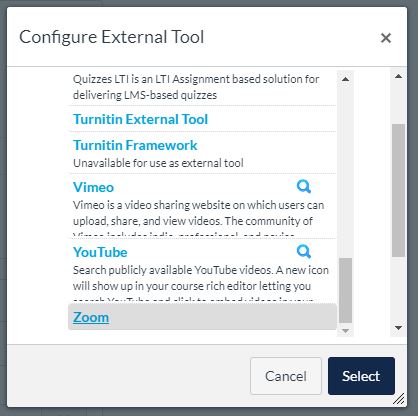
Task: Click the Vimeo description paragraph
Action: point(198,217)
